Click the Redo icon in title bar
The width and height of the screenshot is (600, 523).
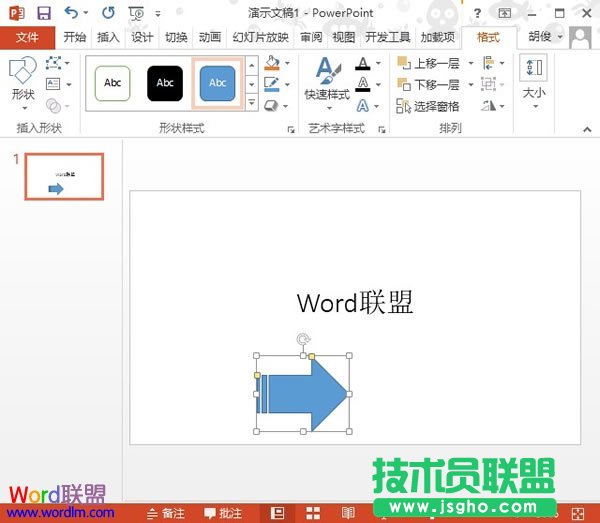coord(108,13)
